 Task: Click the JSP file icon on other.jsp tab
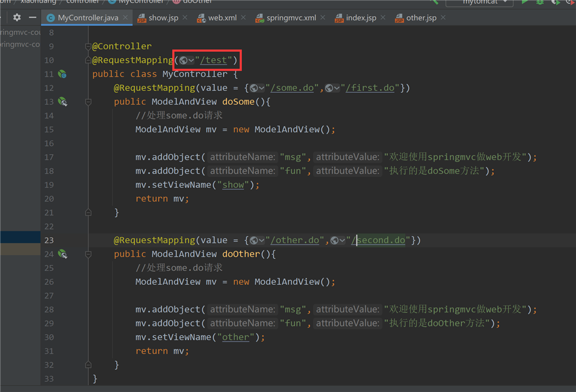point(399,18)
